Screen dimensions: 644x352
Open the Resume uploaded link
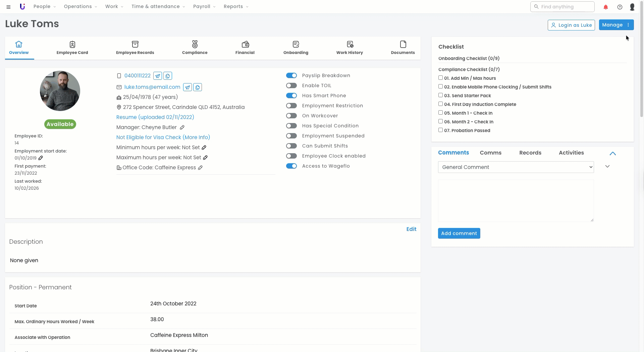pyautogui.click(x=155, y=117)
